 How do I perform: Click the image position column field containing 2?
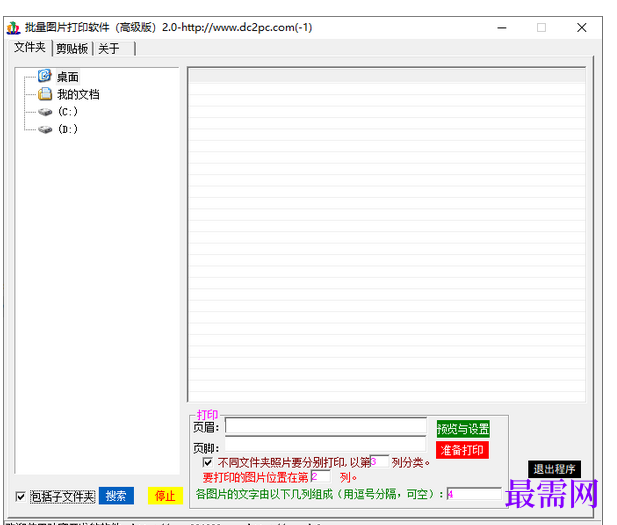click(x=321, y=477)
